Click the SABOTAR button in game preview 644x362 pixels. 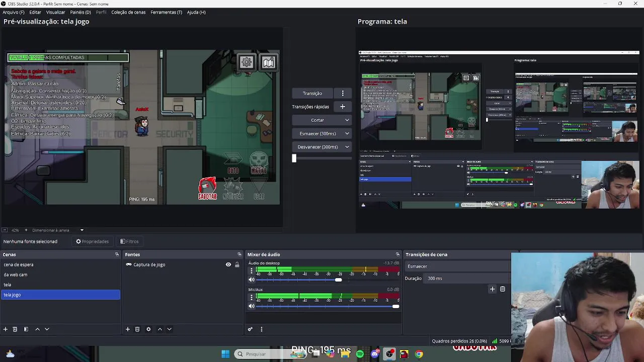pos(207,189)
